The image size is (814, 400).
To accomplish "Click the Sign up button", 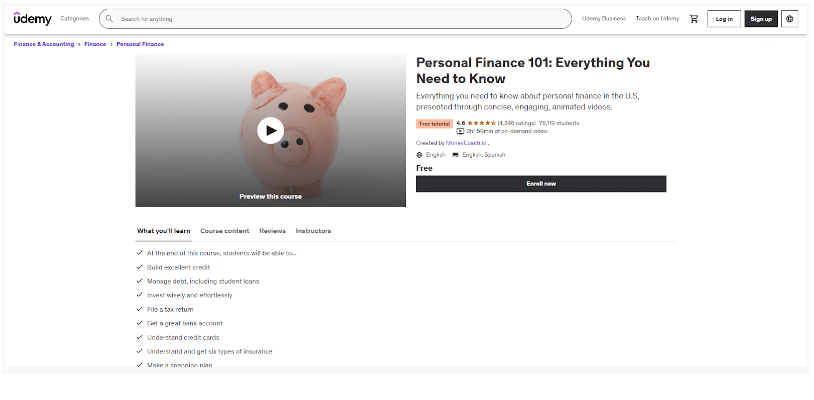I will click(x=761, y=19).
